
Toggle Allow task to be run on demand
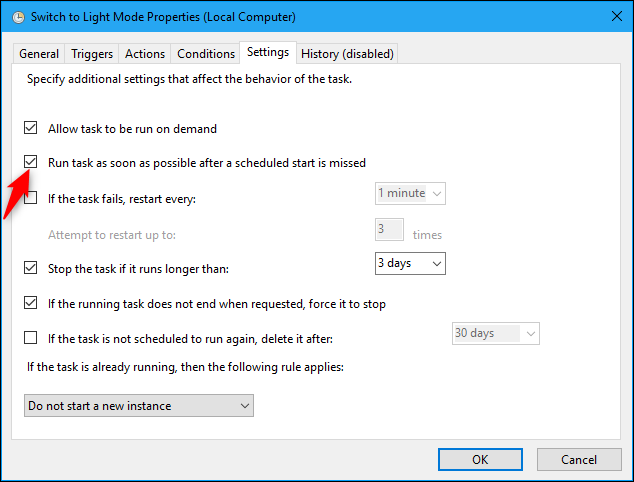click(x=31, y=129)
